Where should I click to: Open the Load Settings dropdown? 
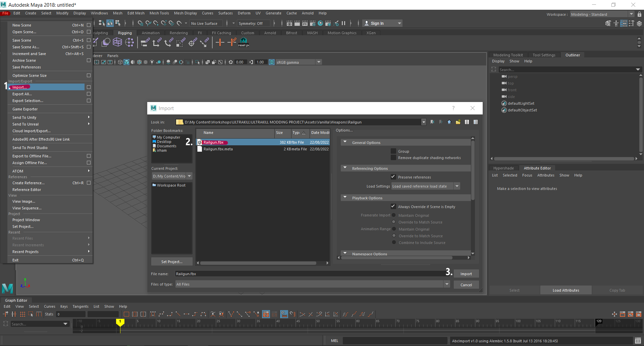click(426, 186)
